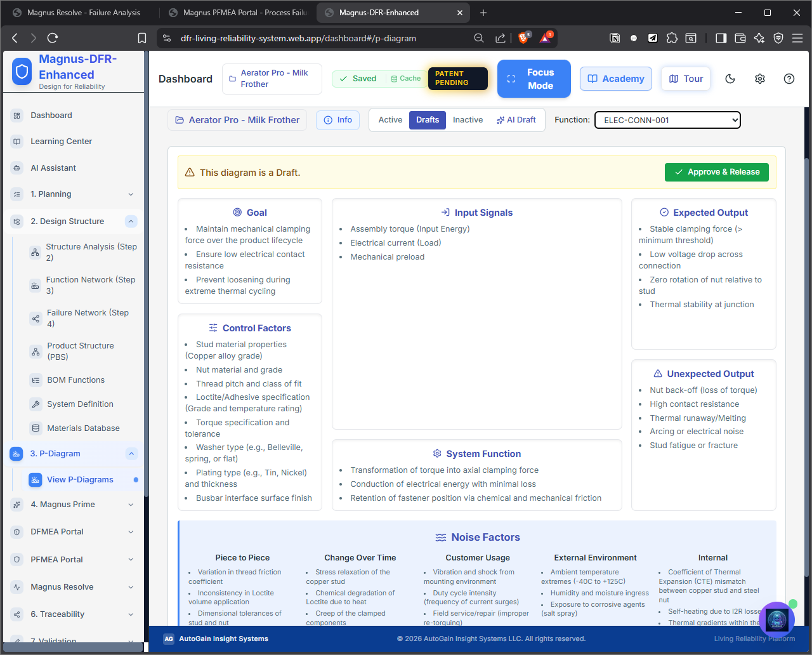Open the Brave Rewards triangle icon
812x655 pixels.
coord(546,38)
